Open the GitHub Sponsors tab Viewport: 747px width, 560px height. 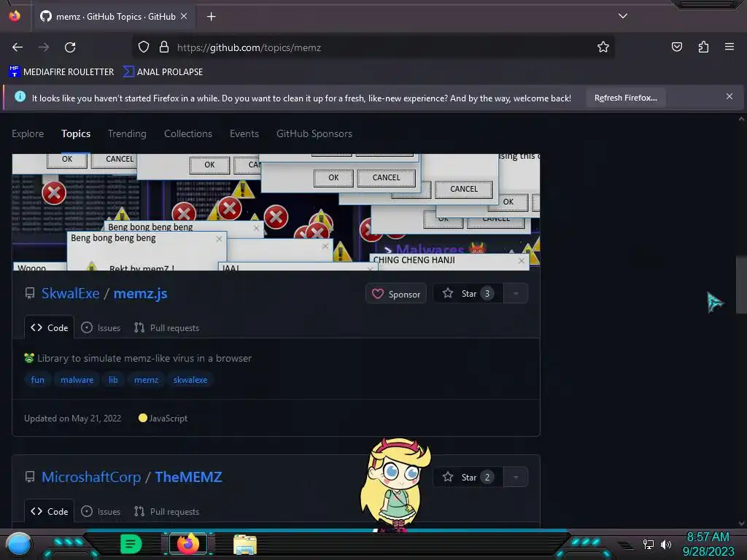pos(314,134)
